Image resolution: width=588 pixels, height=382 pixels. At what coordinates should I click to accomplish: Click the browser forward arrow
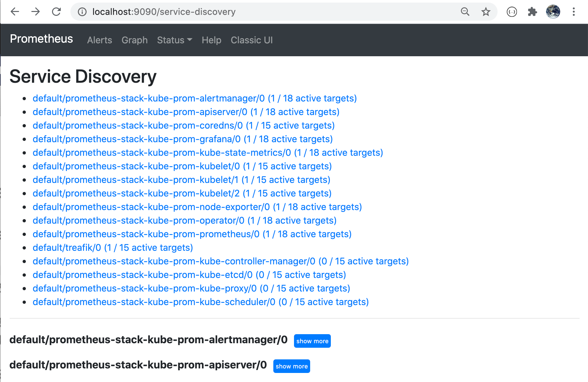(x=36, y=12)
